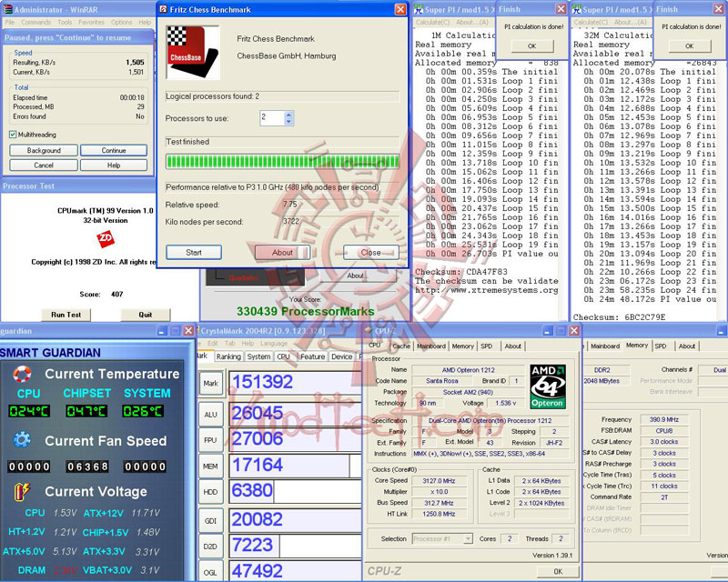
Task: Click the Mark button in CrystalMark
Action: pyautogui.click(x=210, y=384)
